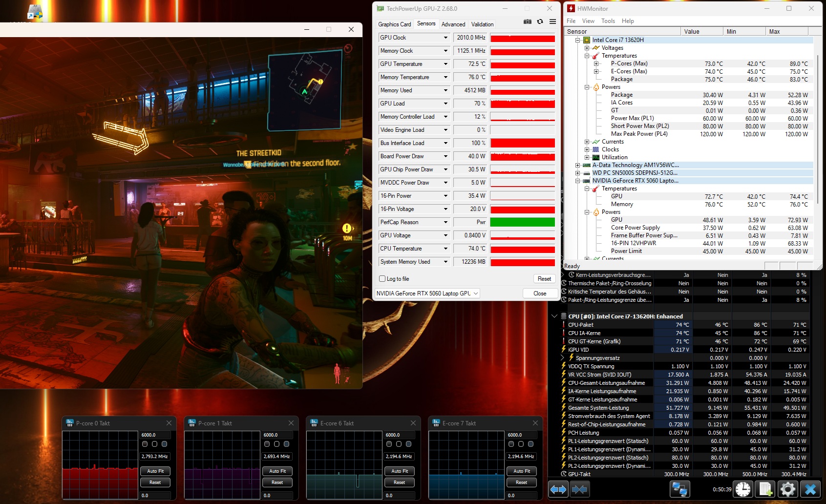Open the Tools menu in HWMonitor
The image size is (826, 504).
click(x=608, y=21)
